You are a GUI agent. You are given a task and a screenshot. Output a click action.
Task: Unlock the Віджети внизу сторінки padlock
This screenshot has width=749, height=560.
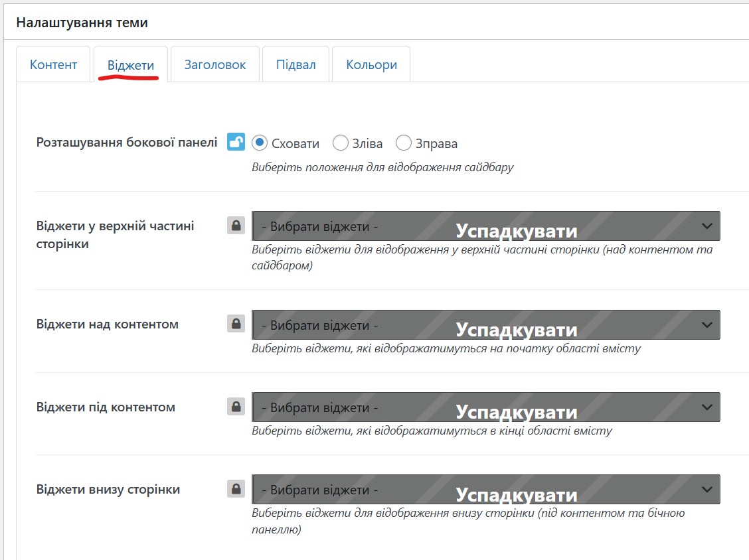[x=236, y=489]
